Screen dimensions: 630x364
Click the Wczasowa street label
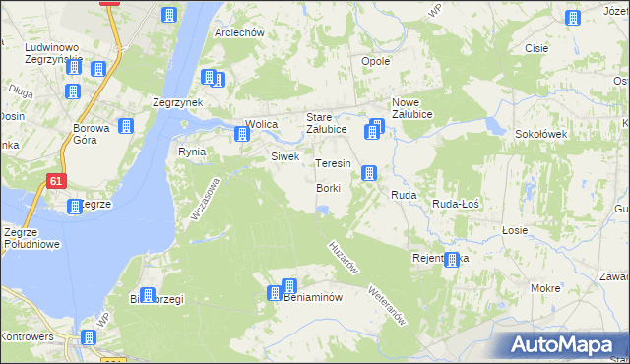[206, 200]
